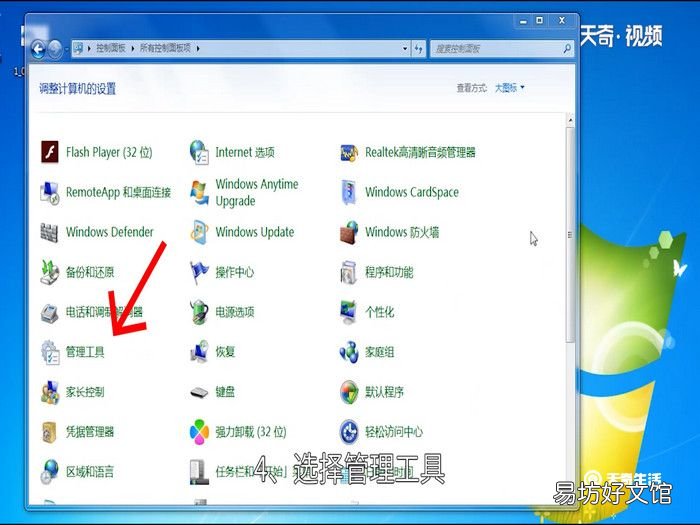The width and height of the screenshot is (700, 525).
Task: Open the 家庭组 link text
Action: pyautogui.click(x=379, y=352)
